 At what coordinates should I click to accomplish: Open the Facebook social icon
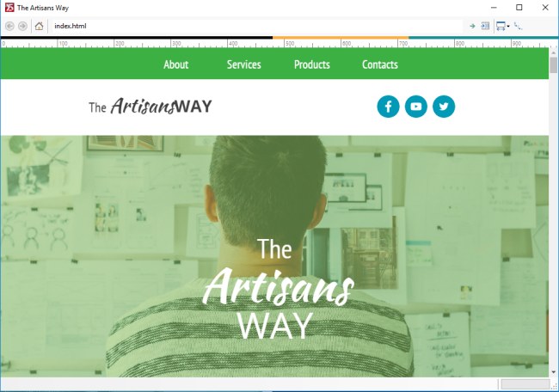[388, 107]
